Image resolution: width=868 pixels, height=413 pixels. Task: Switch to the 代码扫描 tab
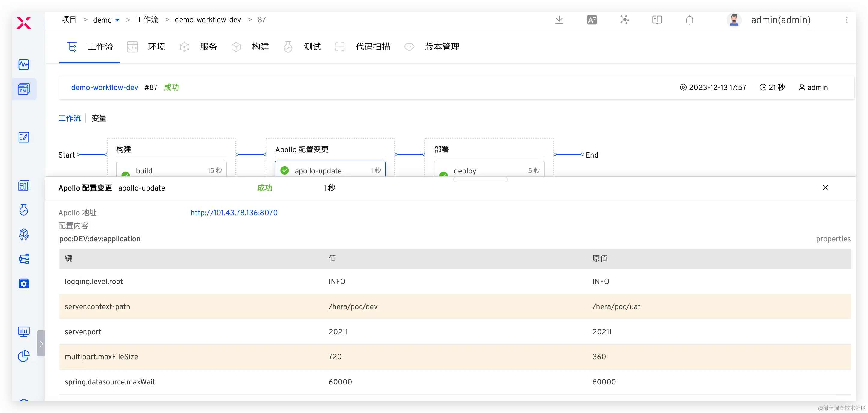(x=372, y=47)
